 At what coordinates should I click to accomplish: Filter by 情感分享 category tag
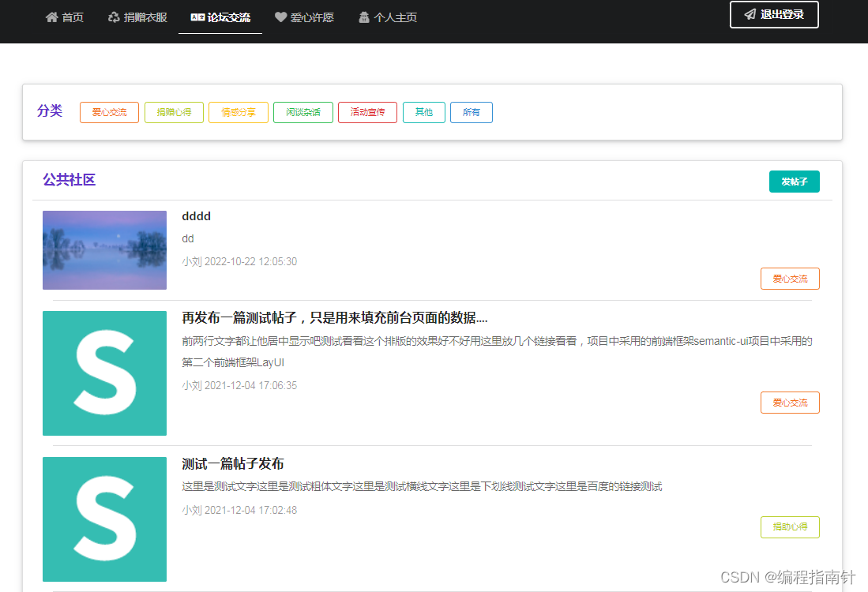tap(239, 112)
